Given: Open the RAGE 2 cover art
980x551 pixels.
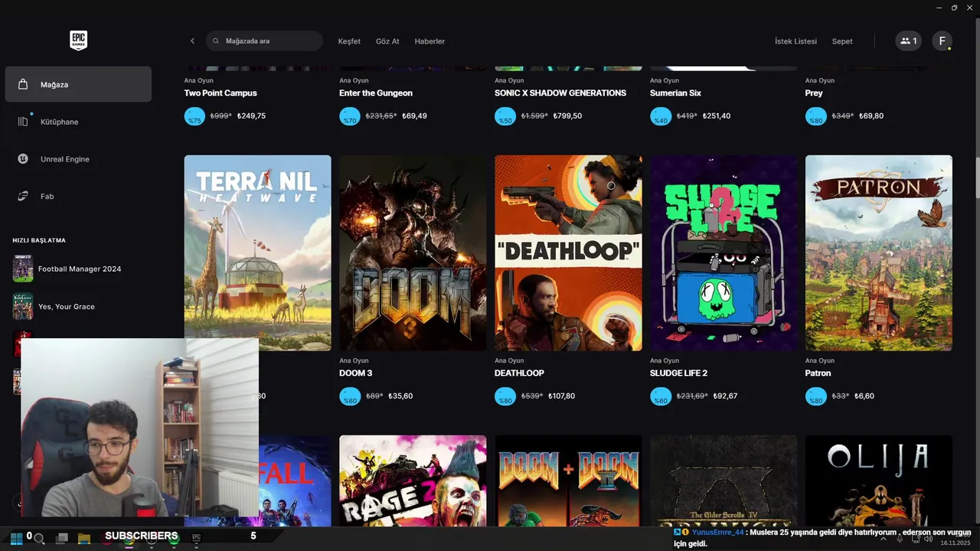Looking at the screenshot, I should tap(413, 481).
